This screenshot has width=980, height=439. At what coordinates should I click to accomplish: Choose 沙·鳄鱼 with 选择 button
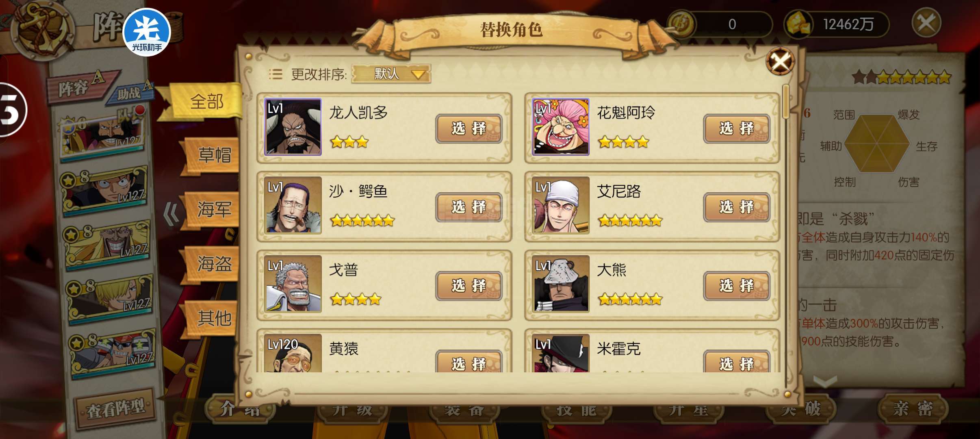pyautogui.click(x=469, y=207)
